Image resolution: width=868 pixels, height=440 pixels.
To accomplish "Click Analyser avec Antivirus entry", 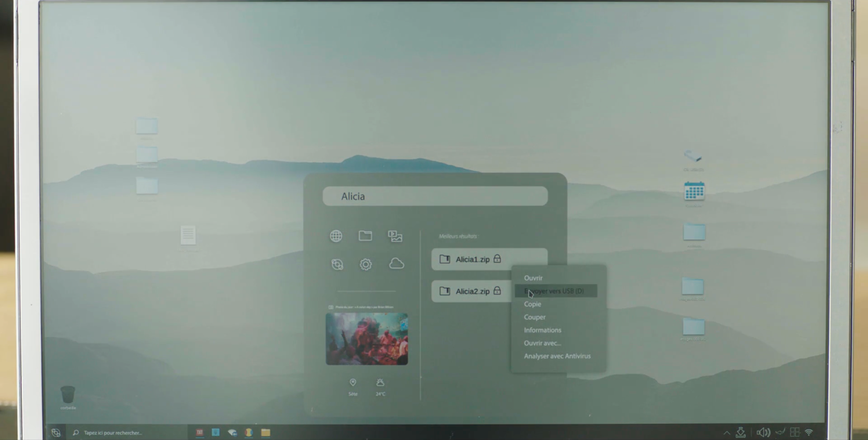I will 557,356.
